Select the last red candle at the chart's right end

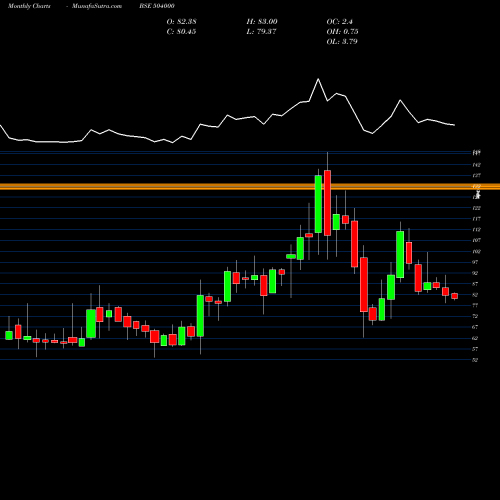tap(455, 296)
